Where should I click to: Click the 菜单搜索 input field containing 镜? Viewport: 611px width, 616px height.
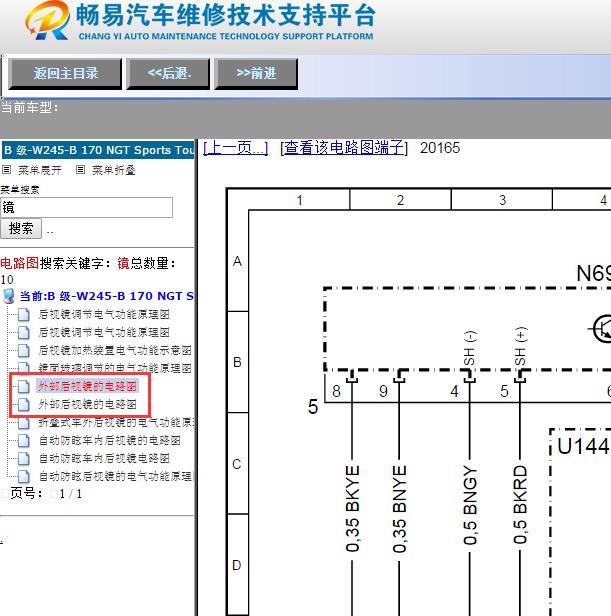click(x=86, y=207)
